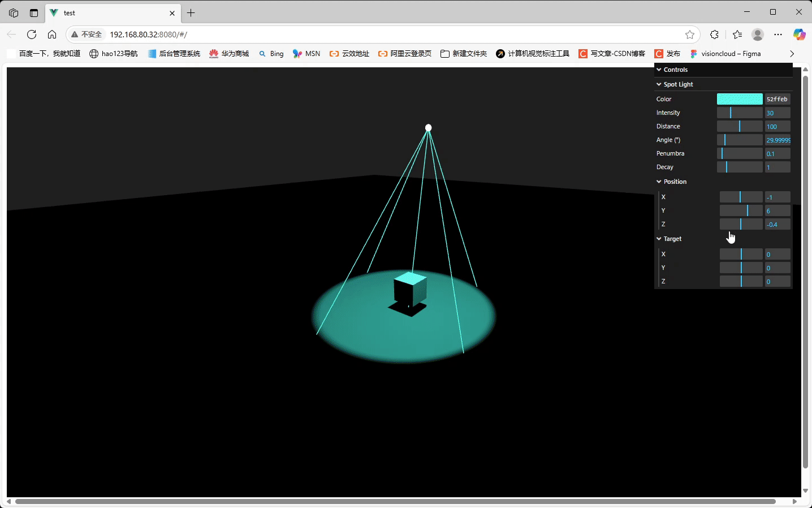Adjust the Position Y slider
This screenshot has height=508, width=812.
[x=741, y=210]
